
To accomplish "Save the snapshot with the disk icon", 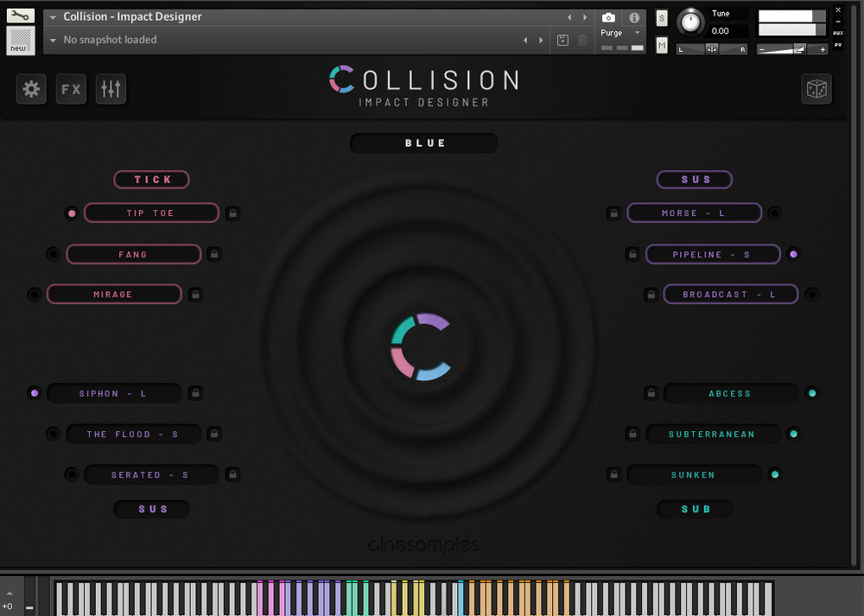I will coord(562,40).
